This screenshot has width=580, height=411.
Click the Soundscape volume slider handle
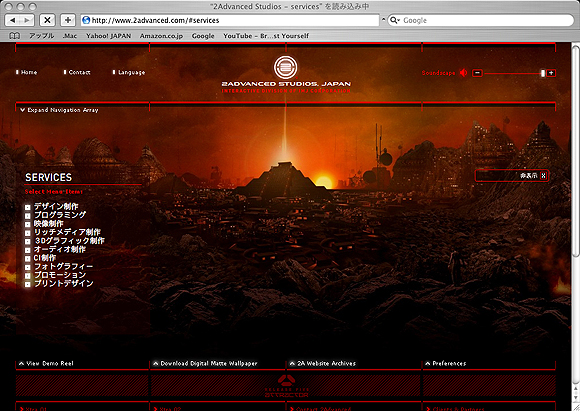(x=543, y=73)
